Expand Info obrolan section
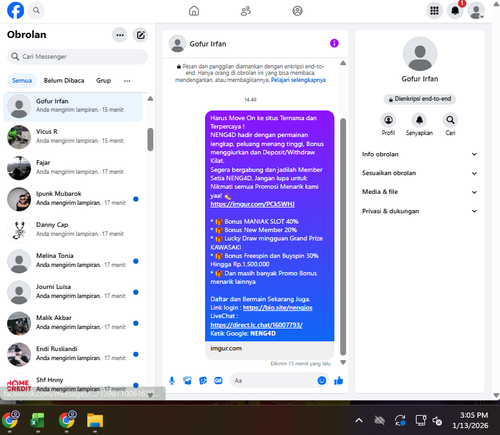This screenshot has height=435, width=500. [x=420, y=154]
